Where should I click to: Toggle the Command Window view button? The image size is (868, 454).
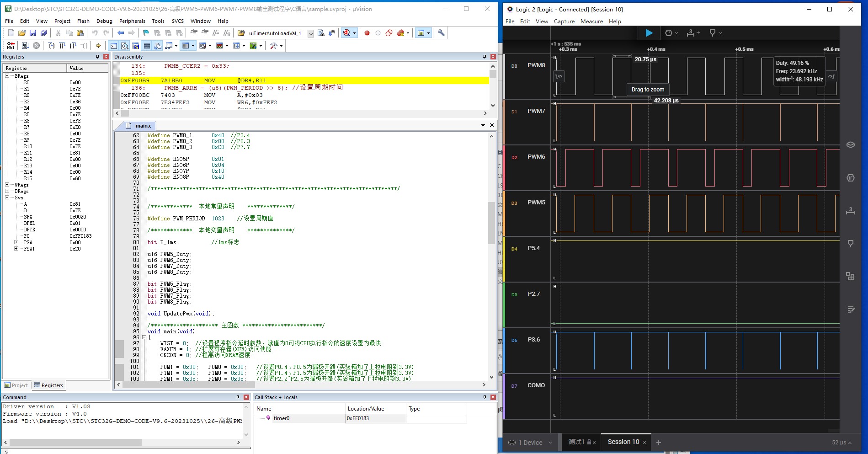pos(113,46)
